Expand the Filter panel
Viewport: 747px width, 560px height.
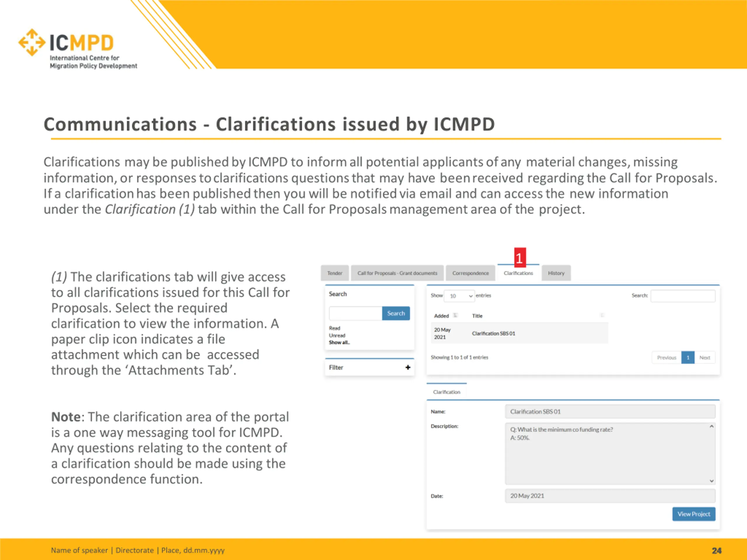pyautogui.click(x=369, y=367)
